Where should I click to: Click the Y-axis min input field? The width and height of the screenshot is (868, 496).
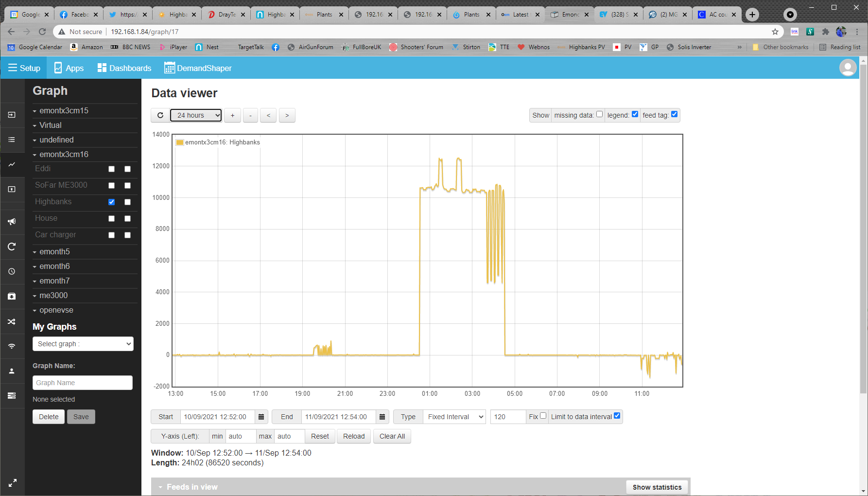click(x=241, y=436)
